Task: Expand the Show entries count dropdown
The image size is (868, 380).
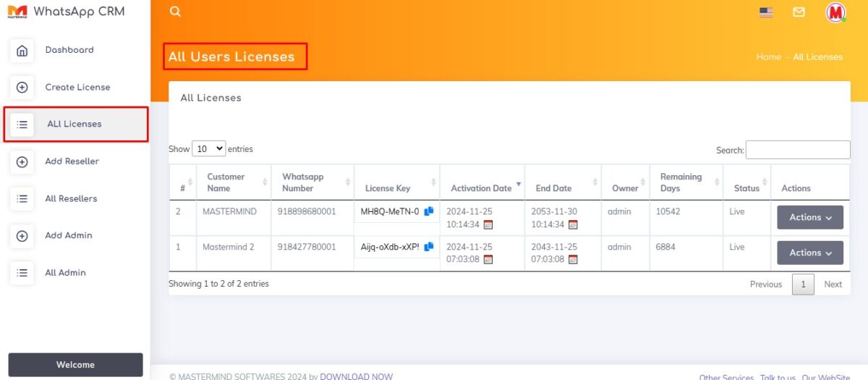Action: [209, 149]
